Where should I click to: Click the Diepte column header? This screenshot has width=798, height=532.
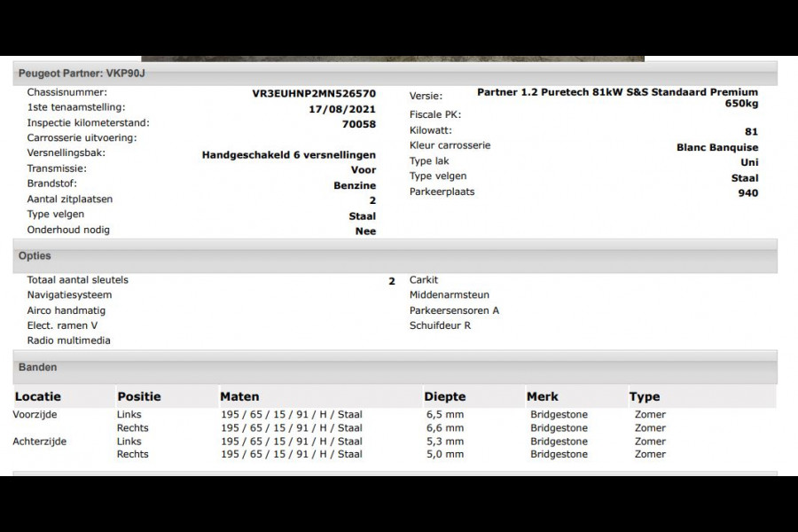[x=444, y=396]
